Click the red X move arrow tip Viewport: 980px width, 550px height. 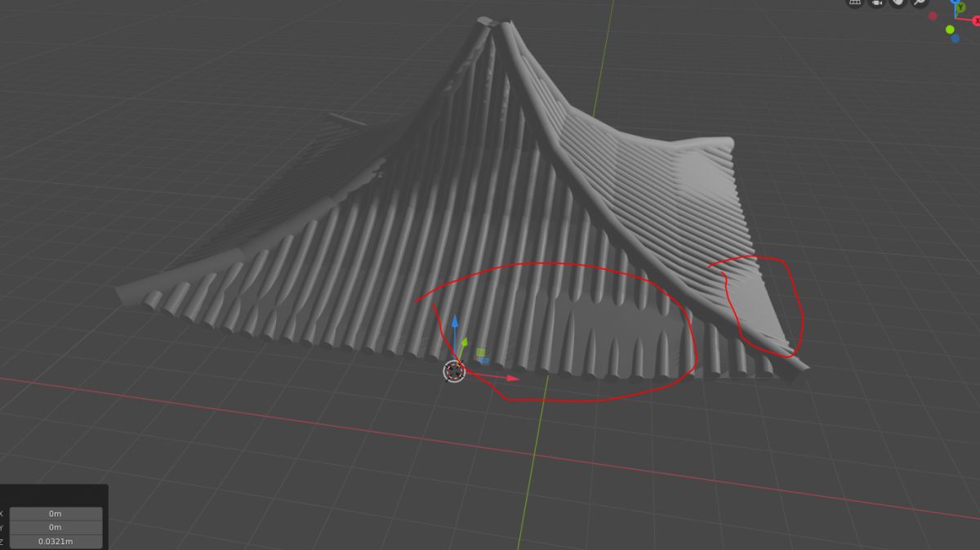[514, 378]
